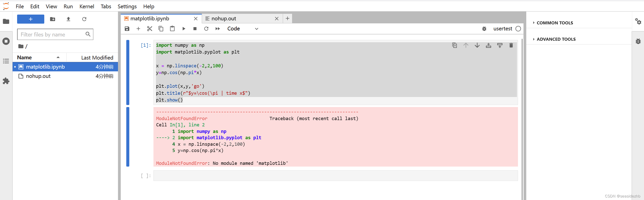The width and height of the screenshot is (644, 200).
Task: Enable the notebook debugger bug icon
Action: click(484, 29)
